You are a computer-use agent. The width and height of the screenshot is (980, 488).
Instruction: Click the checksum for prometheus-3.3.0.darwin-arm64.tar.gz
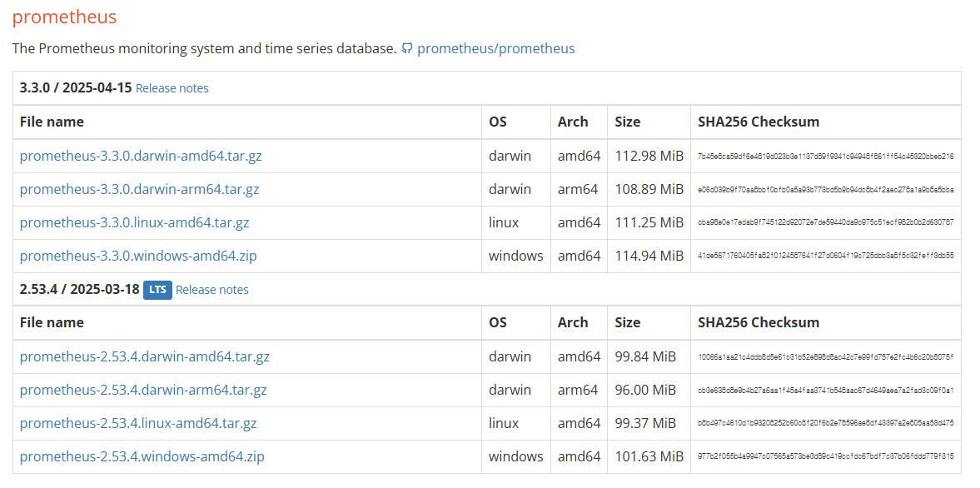coord(826,189)
